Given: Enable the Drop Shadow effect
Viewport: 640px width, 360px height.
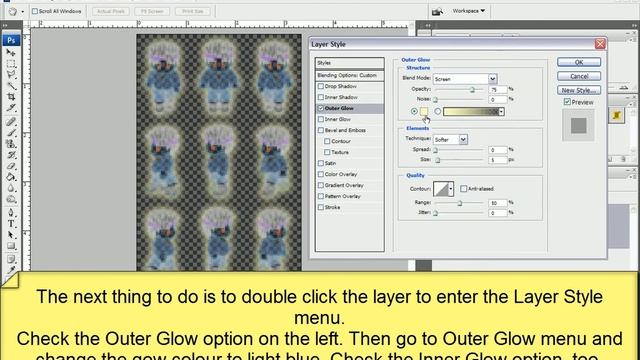Looking at the screenshot, I should coord(321,87).
